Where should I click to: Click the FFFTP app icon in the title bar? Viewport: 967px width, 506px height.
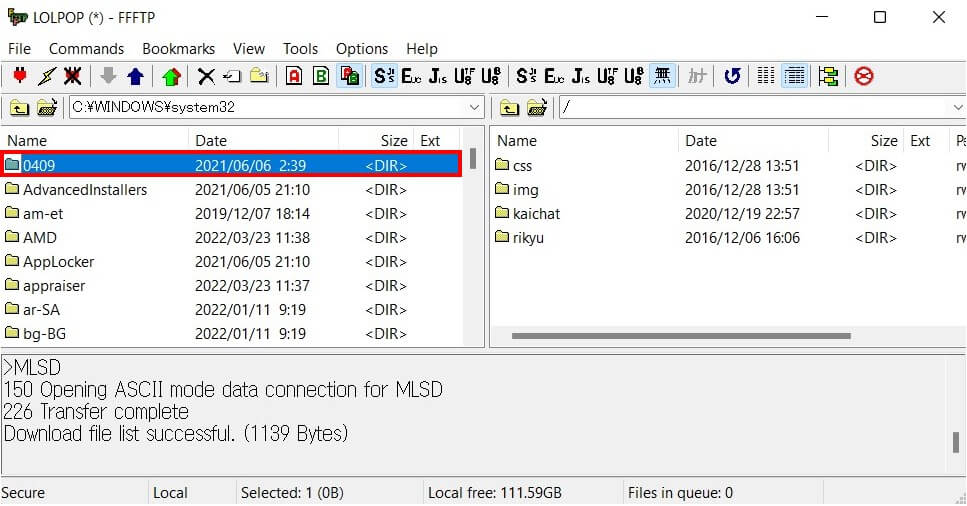pyautogui.click(x=17, y=17)
